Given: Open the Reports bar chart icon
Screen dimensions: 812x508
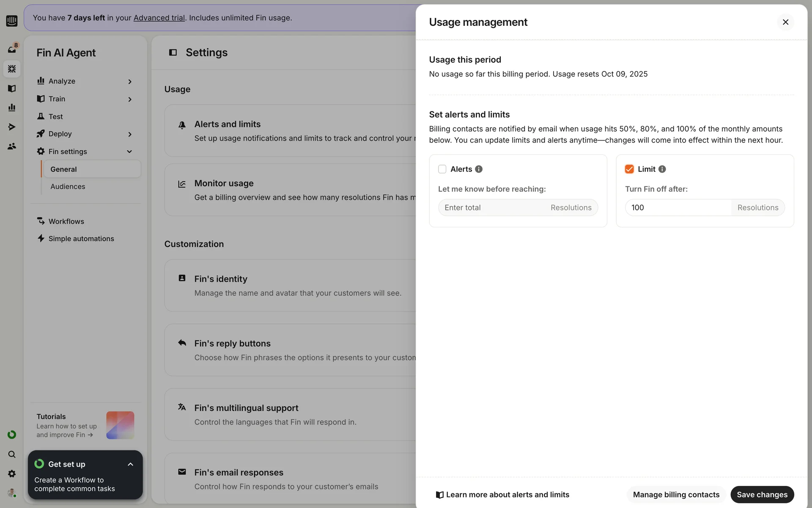Looking at the screenshot, I should (12, 108).
